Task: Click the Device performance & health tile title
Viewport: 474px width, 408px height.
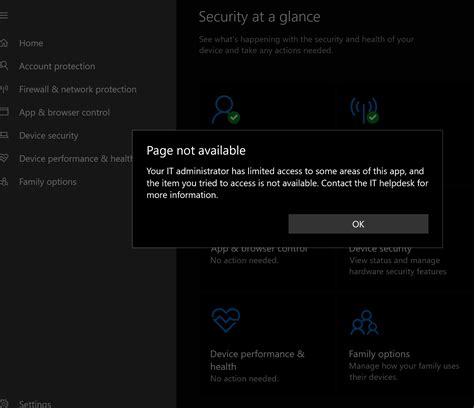Action: coord(257,360)
